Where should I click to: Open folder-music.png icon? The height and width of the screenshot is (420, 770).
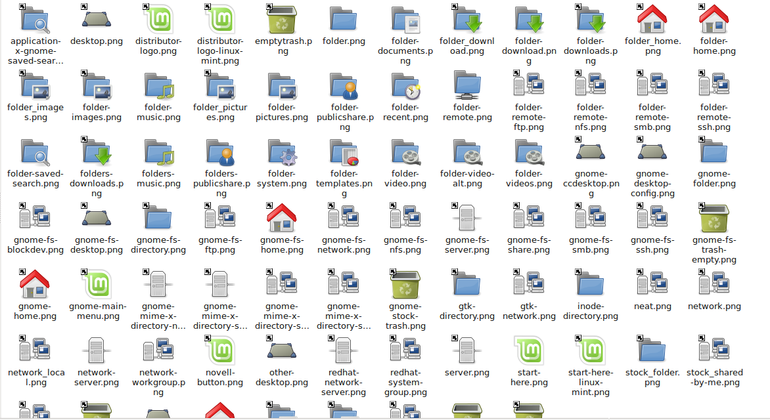pyautogui.click(x=158, y=86)
